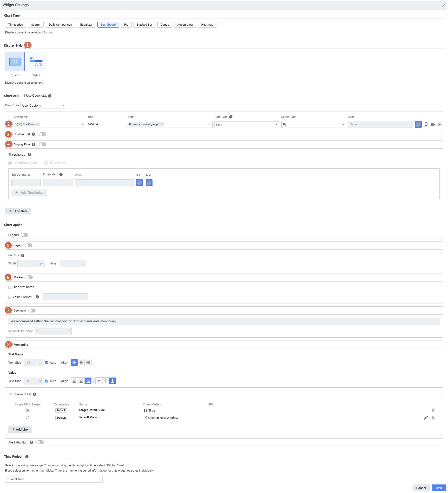The height and width of the screenshot is (493, 448).
Task: Expand the Data Type dropdown
Action: 246,125
